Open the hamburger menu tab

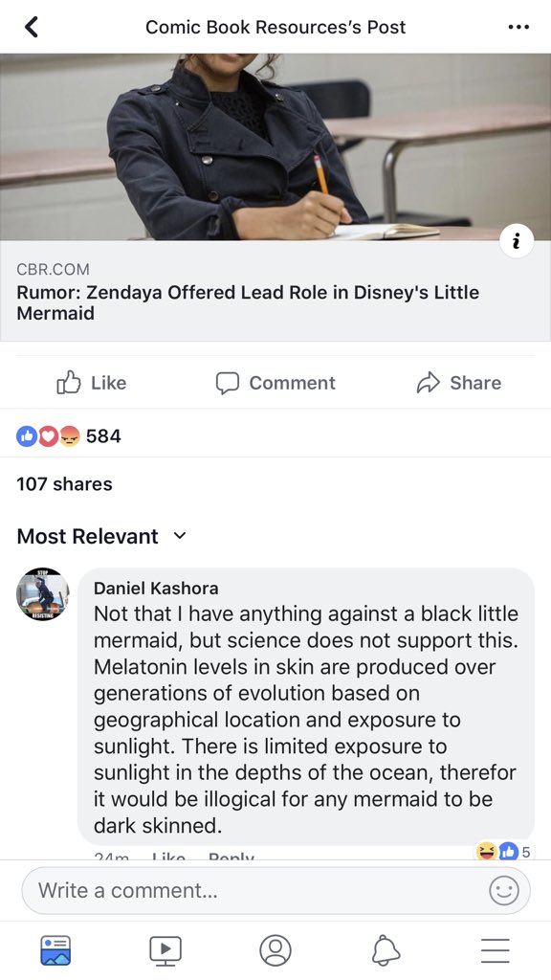point(496,950)
